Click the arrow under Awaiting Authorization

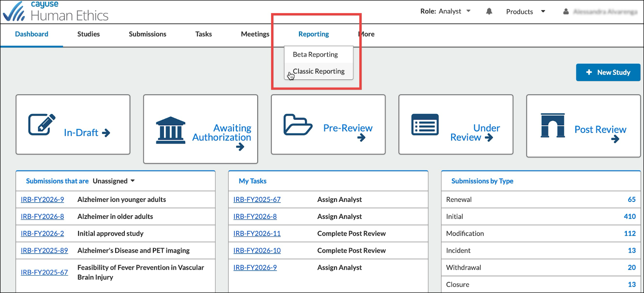[240, 147]
